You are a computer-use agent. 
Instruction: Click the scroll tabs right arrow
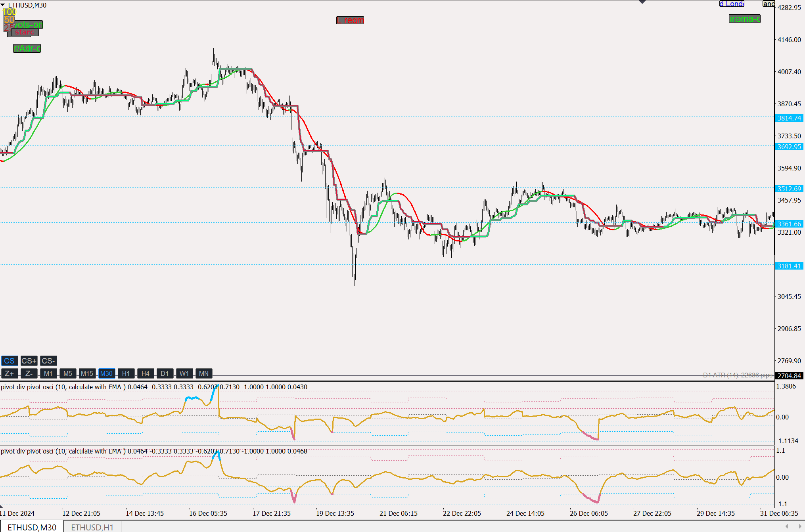tap(800, 526)
